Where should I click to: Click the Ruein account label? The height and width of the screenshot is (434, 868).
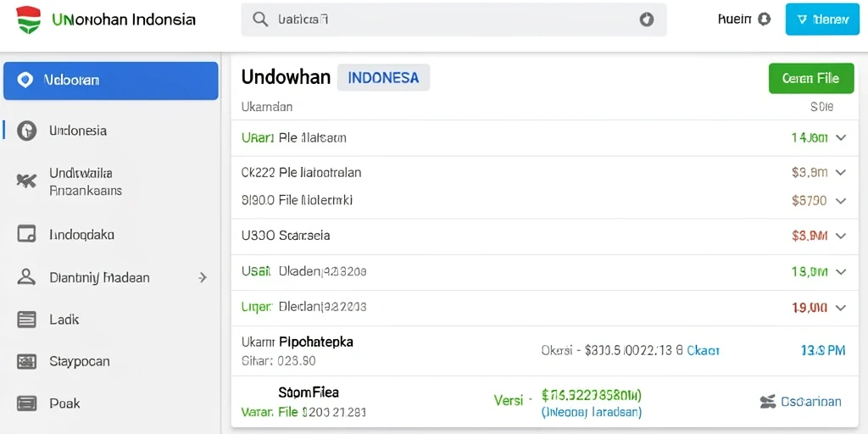735,19
